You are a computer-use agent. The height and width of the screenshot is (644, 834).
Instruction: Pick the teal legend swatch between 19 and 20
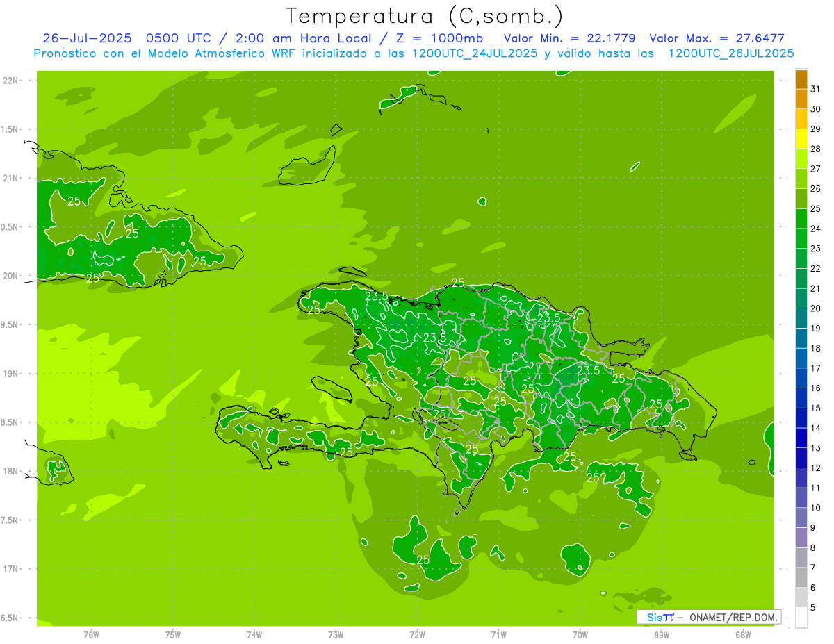coord(801,319)
